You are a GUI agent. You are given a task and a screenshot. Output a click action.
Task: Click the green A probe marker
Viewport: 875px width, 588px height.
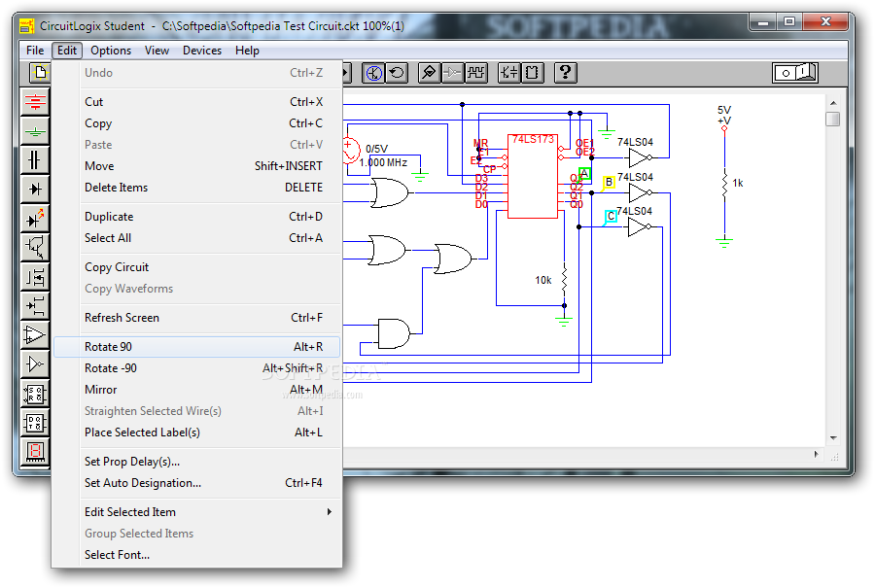pos(584,174)
